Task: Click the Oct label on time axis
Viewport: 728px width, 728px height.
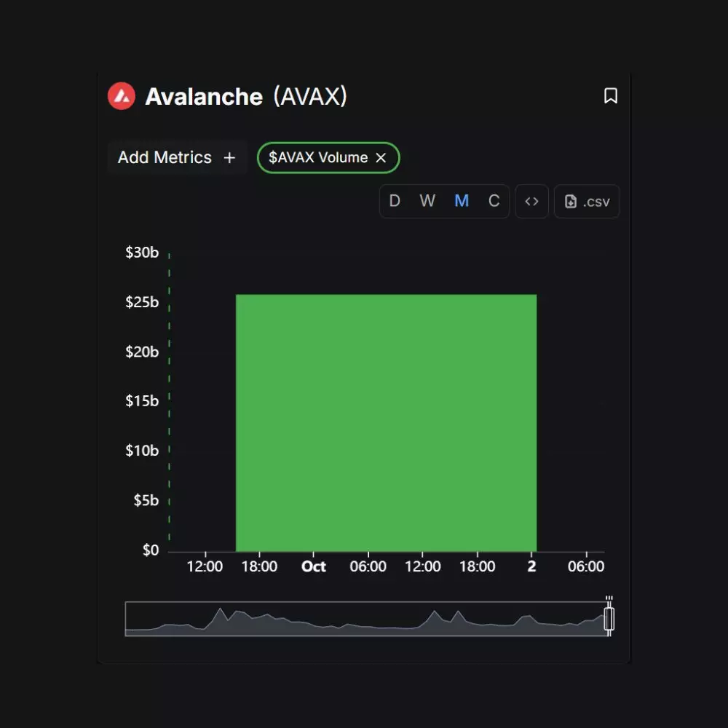Action: (314, 566)
